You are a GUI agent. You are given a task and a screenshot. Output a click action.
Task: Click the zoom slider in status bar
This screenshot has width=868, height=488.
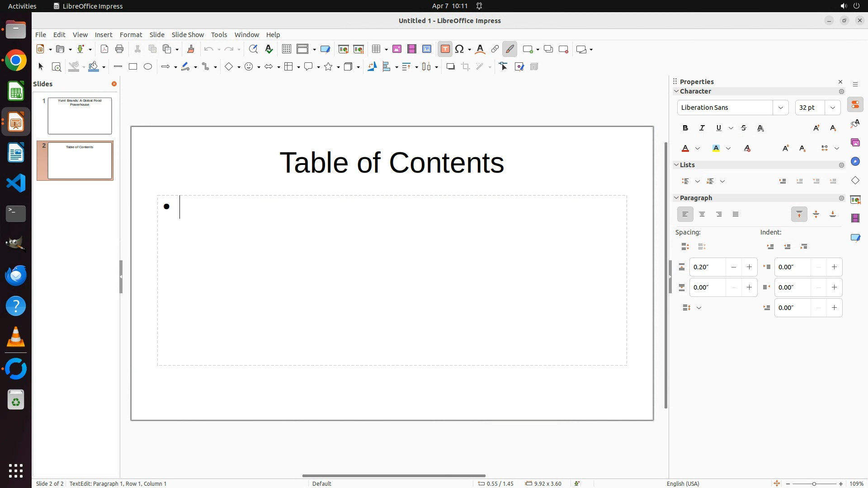click(814, 483)
